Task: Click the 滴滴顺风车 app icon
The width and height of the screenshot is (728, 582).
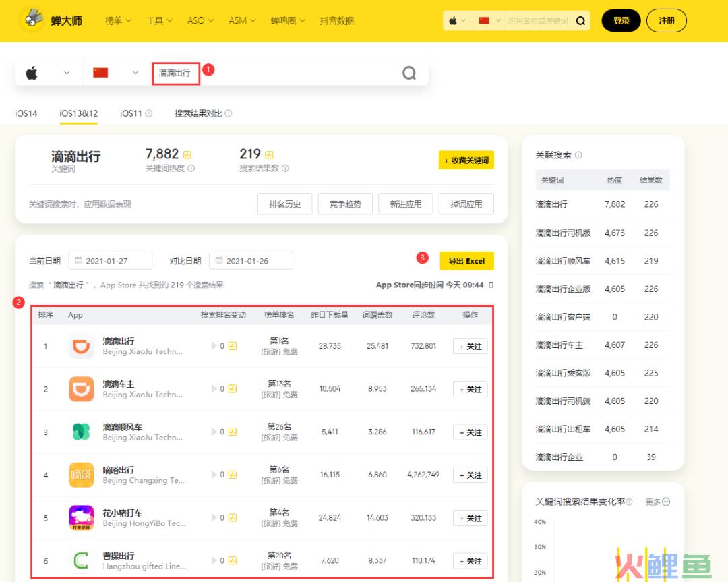Action: [82, 432]
